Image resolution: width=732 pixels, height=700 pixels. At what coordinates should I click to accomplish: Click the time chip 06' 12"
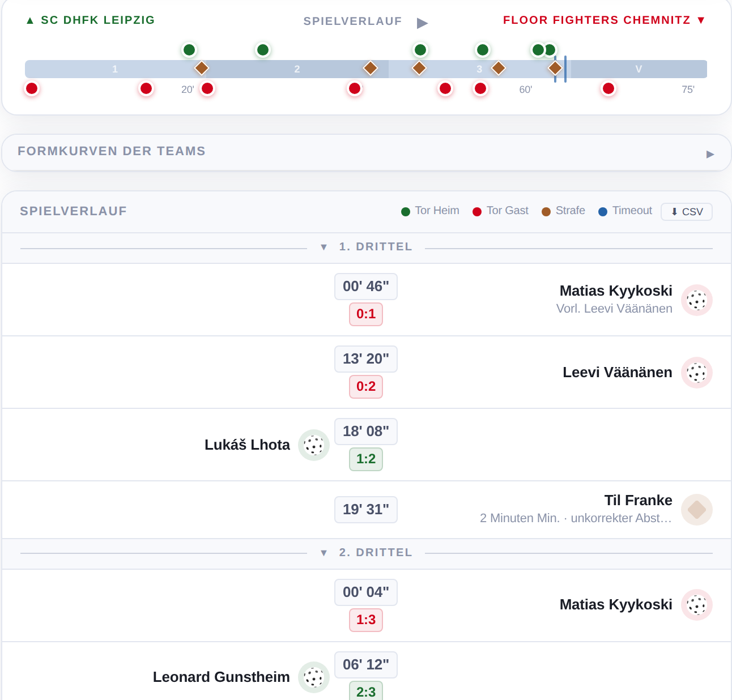366,665
